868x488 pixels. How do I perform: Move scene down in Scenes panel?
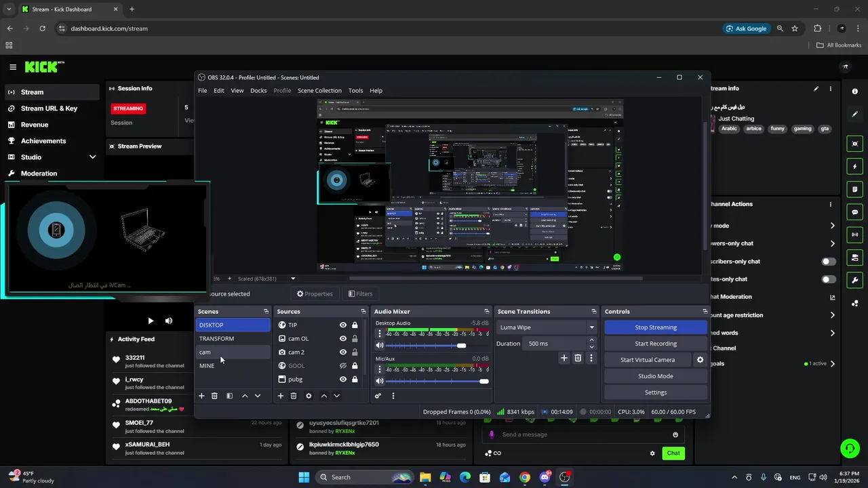pyautogui.click(x=258, y=396)
